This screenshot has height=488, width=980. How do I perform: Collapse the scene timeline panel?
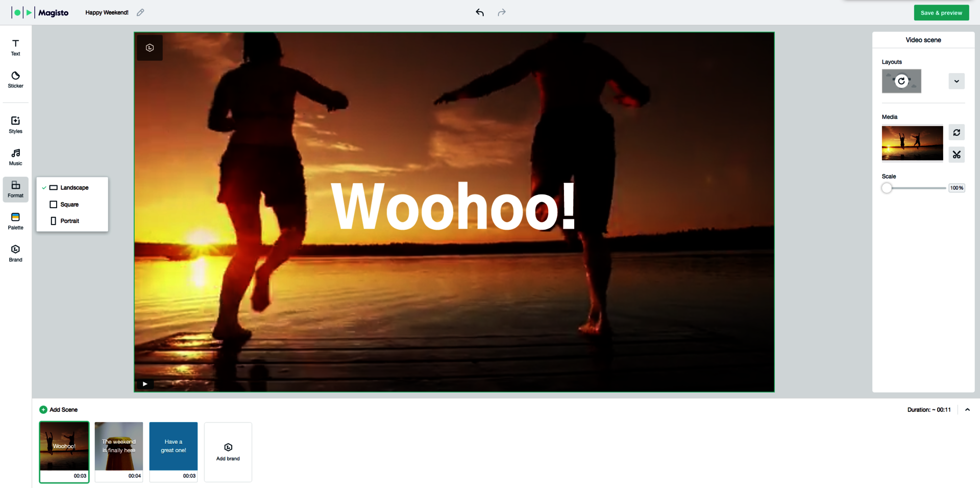click(967, 410)
